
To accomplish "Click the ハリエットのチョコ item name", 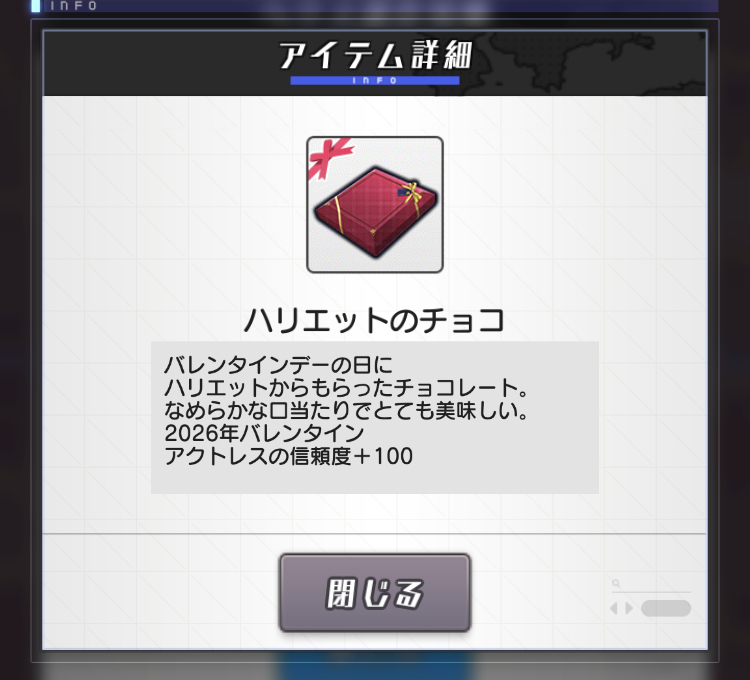I will point(375,320).
